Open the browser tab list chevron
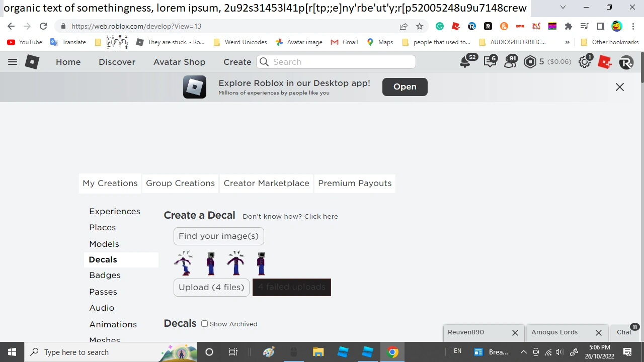 [x=563, y=8]
